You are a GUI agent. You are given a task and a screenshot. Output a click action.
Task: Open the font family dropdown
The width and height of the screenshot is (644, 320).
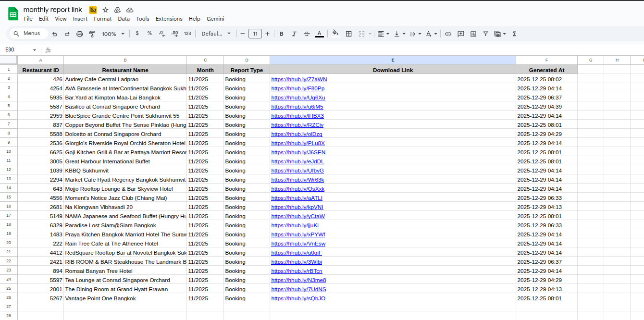click(x=216, y=34)
